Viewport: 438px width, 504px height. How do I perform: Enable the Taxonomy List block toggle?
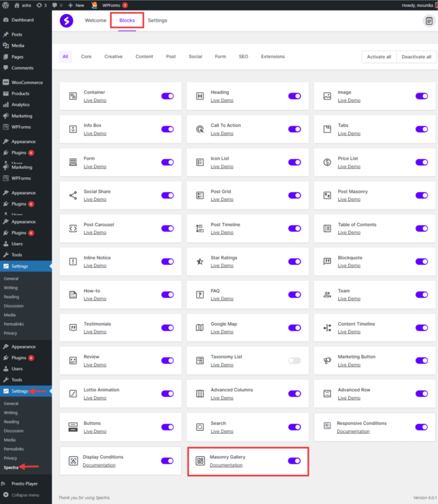(x=294, y=361)
